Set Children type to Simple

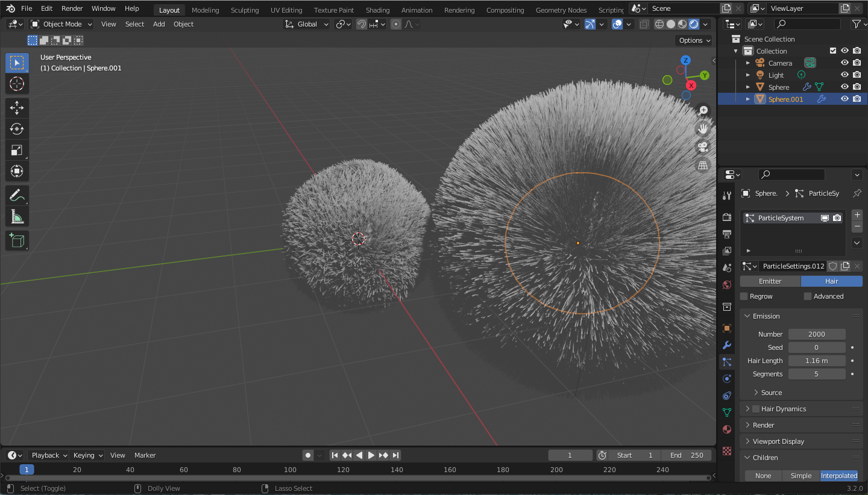tap(800, 476)
